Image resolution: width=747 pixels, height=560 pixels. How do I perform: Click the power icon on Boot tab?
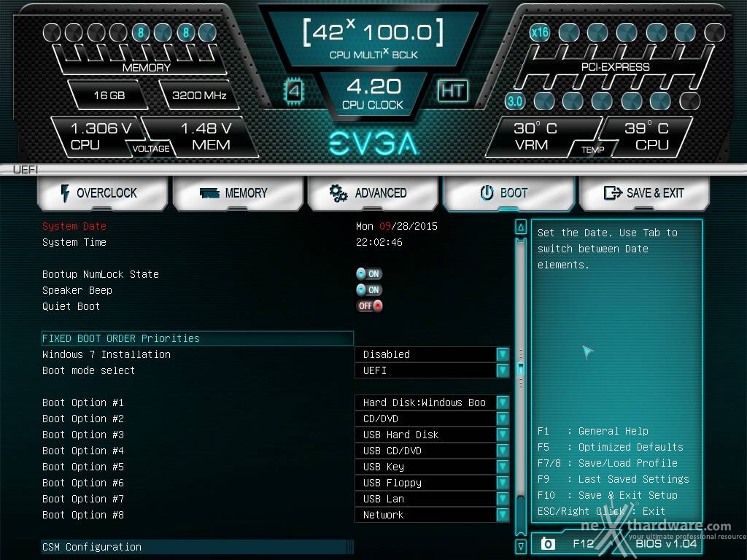tap(487, 192)
